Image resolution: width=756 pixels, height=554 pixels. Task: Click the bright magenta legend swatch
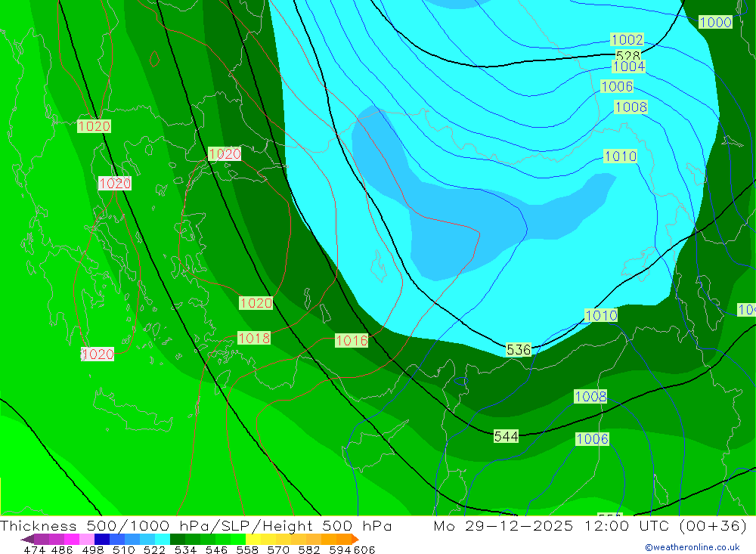point(72,539)
